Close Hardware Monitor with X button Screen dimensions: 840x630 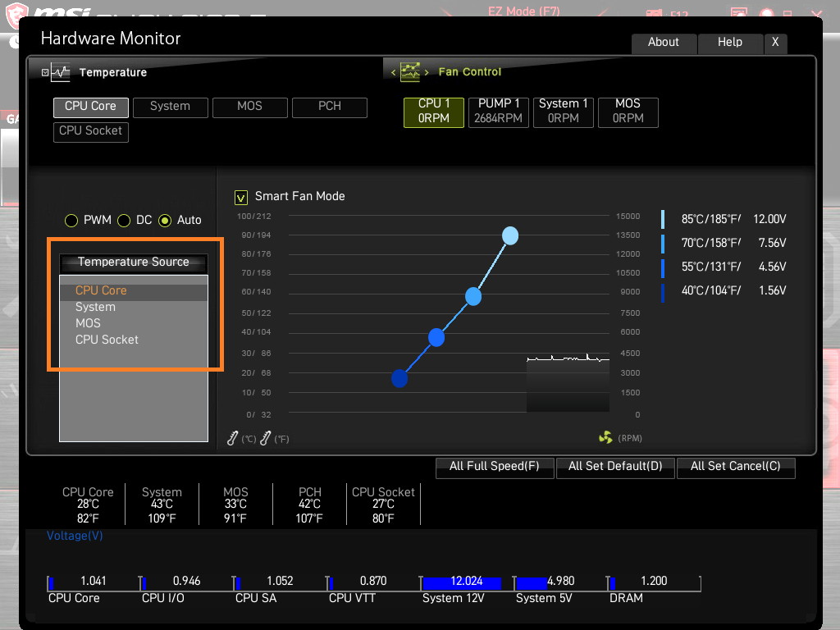[774, 43]
